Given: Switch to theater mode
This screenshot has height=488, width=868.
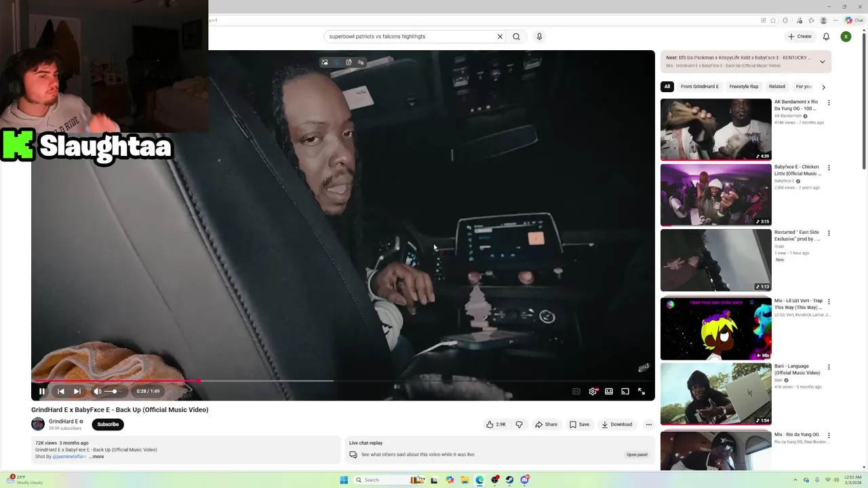Looking at the screenshot, I should (x=609, y=391).
